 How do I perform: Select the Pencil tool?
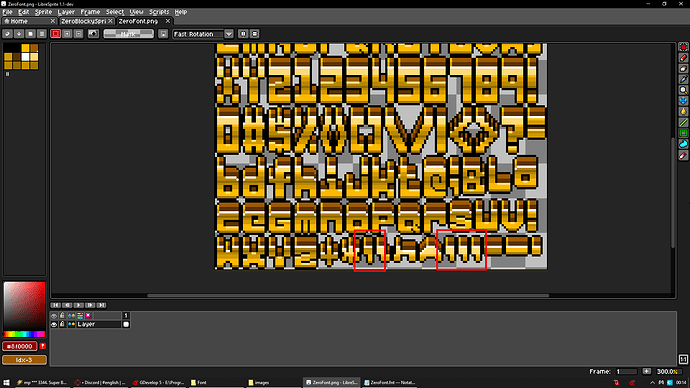(683, 58)
